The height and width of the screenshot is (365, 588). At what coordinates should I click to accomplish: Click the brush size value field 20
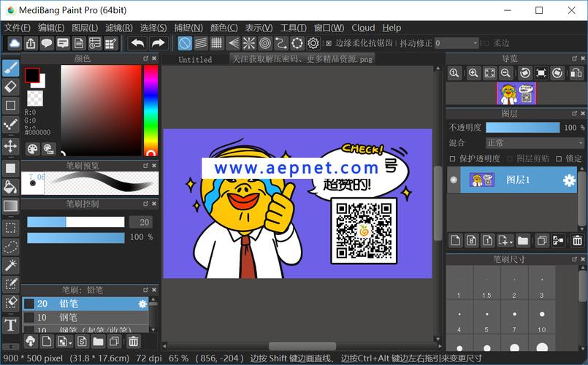tap(140, 222)
